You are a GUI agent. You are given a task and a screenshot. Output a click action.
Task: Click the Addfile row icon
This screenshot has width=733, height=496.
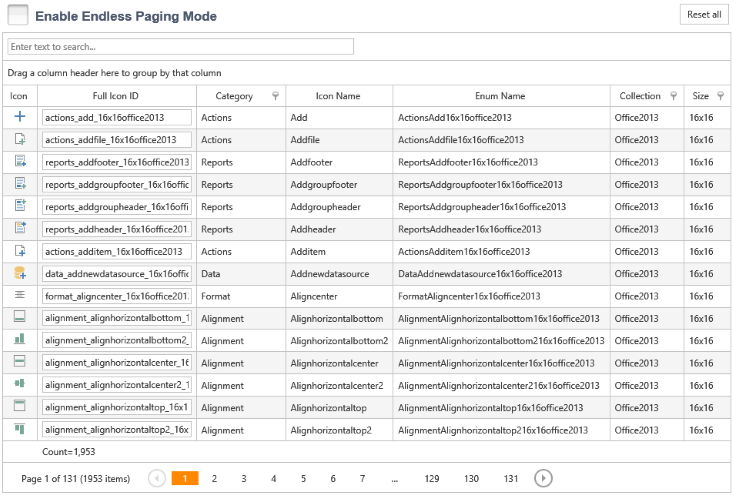[19, 140]
